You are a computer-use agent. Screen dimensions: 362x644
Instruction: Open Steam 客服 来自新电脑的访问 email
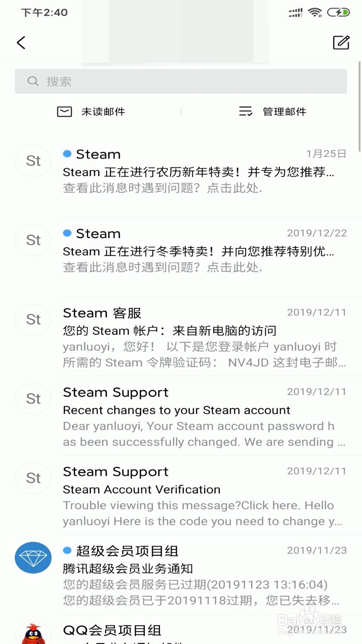[x=205, y=337]
